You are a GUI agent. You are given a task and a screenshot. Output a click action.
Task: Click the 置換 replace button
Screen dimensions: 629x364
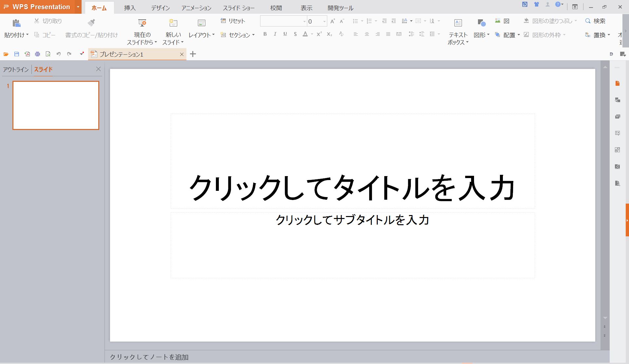[600, 34]
